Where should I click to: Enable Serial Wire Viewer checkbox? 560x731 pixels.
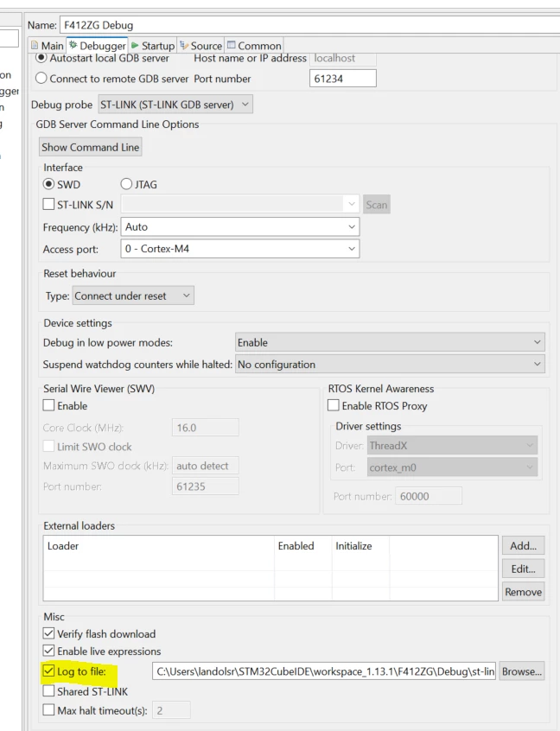48,405
